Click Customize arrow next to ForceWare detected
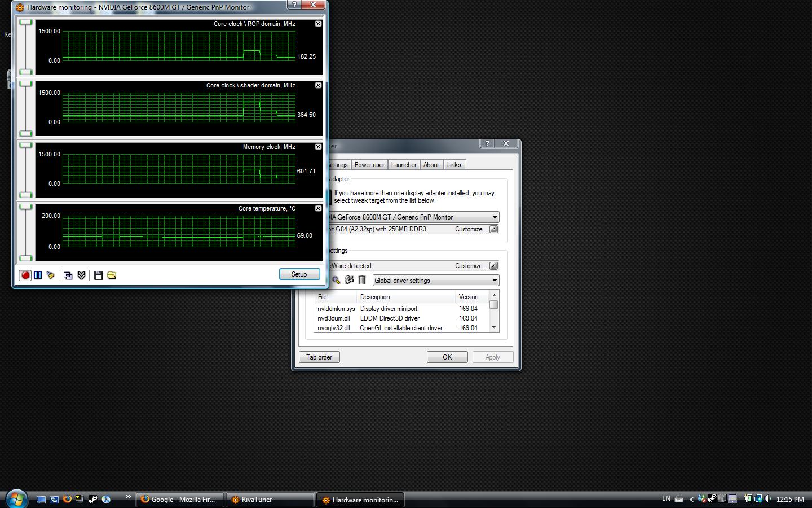The height and width of the screenshot is (508, 812). (x=493, y=266)
